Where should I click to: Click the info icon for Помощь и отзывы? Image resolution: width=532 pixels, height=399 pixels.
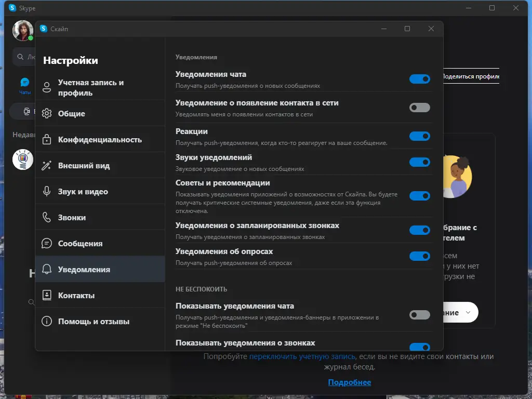[47, 321]
